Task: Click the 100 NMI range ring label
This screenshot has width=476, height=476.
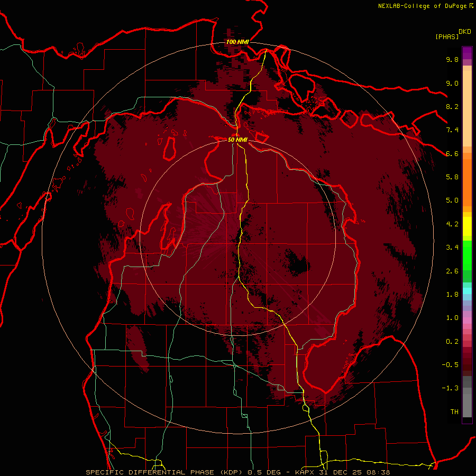Action: tap(237, 42)
